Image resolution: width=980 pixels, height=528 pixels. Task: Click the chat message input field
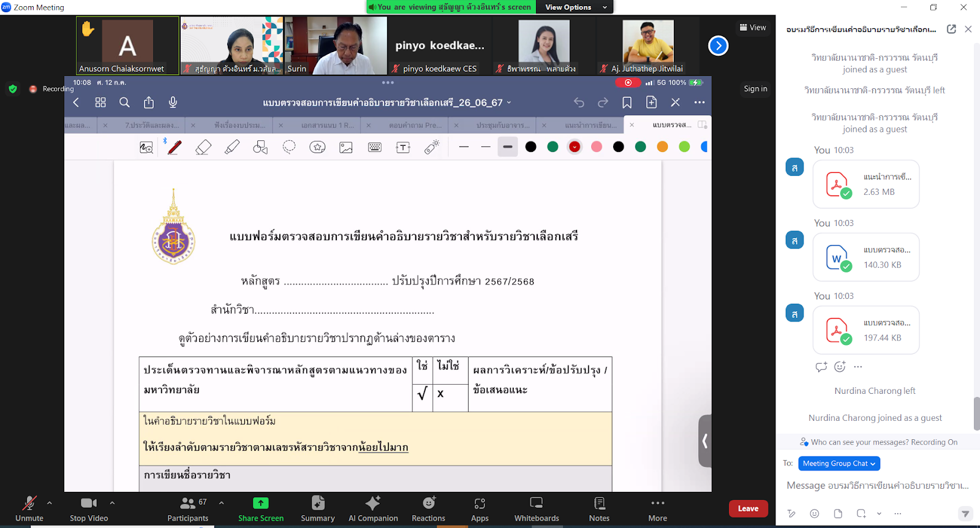pyautogui.click(x=878, y=486)
